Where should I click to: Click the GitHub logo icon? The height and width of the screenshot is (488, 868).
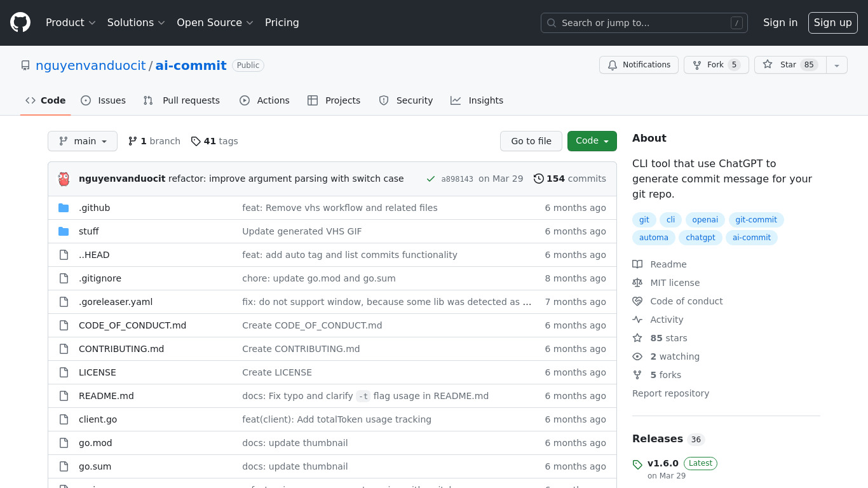20,23
